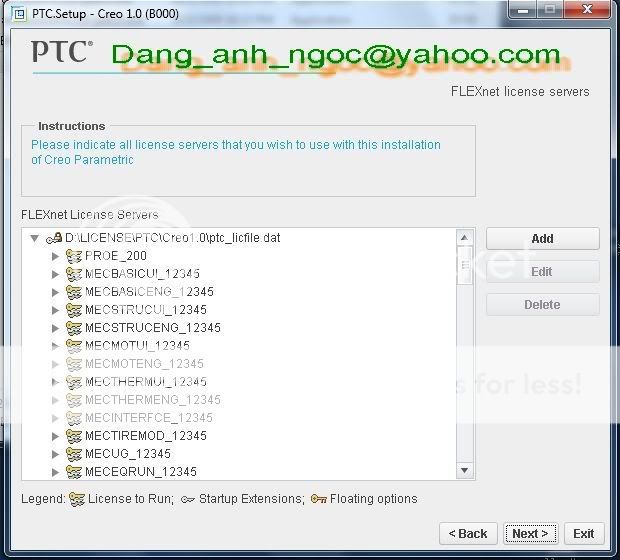Click the Floating options legend key icon
This screenshot has width=620, height=560.
coord(319,499)
